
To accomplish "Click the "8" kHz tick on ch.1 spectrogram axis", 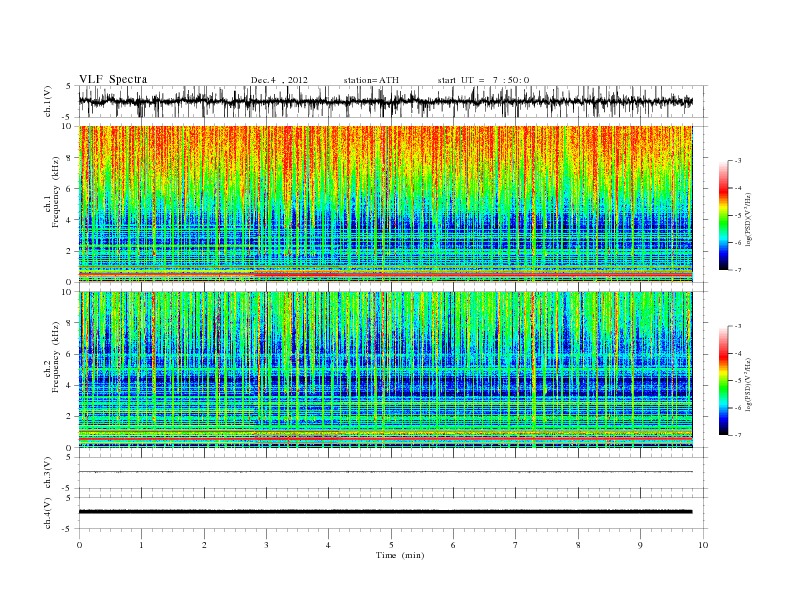I will coord(69,158).
